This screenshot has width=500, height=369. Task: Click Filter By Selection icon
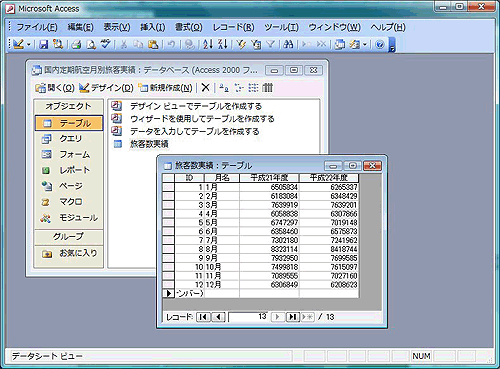(241, 44)
